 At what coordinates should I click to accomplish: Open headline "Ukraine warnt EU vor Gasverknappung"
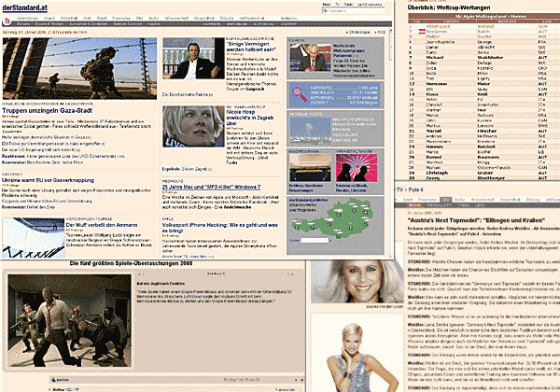48,180
